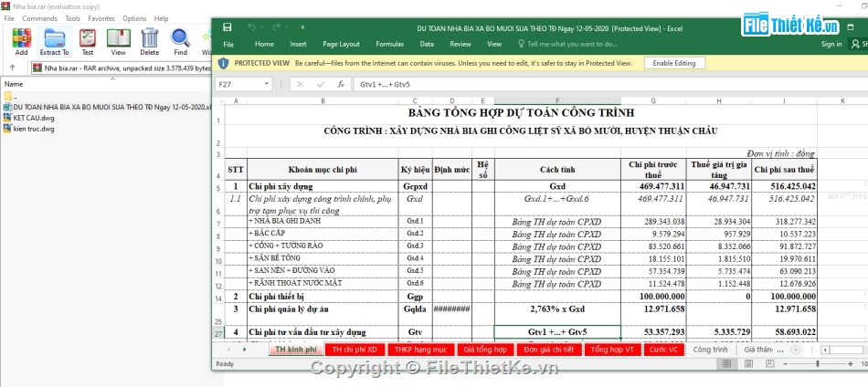868x387 pixels.
Task: Select kien truc.dwg file
Action: (29, 129)
